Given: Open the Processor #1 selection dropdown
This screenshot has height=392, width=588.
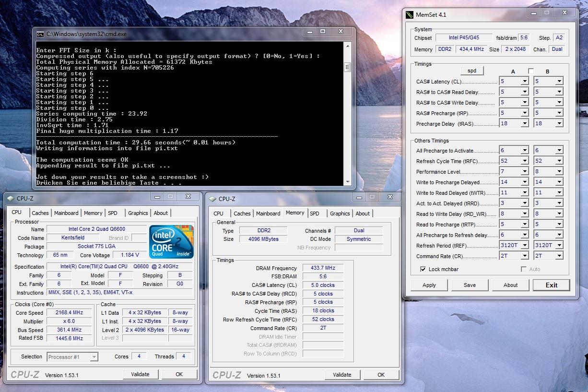Looking at the screenshot, I should 94,356.
